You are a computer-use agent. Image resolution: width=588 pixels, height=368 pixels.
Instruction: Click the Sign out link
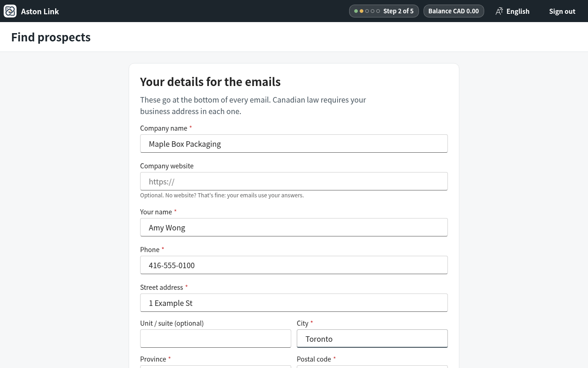562,11
